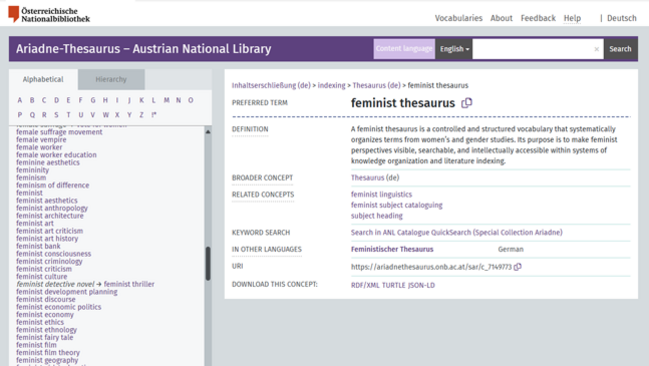This screenshot has width=649, height=366.
Task: Open the Help menu item
Action: 572,18
